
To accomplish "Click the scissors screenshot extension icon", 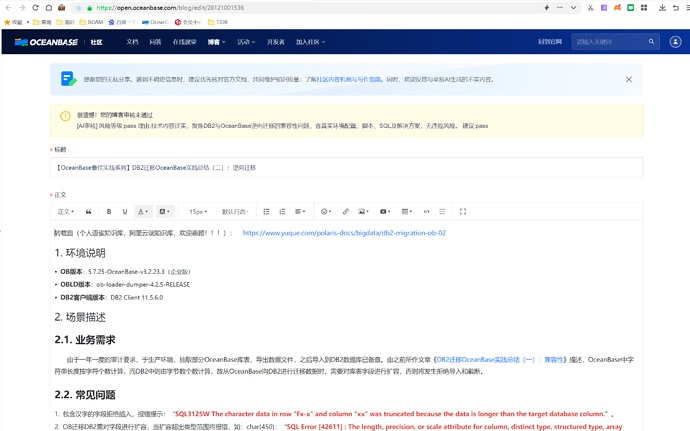I will pos(591,7).
